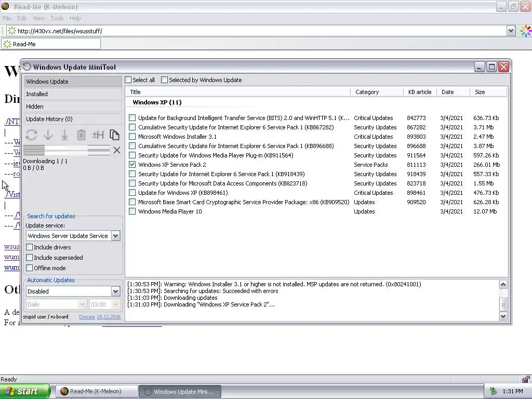Sort the update list by the Title column header
532x399 pixels.
238,92
